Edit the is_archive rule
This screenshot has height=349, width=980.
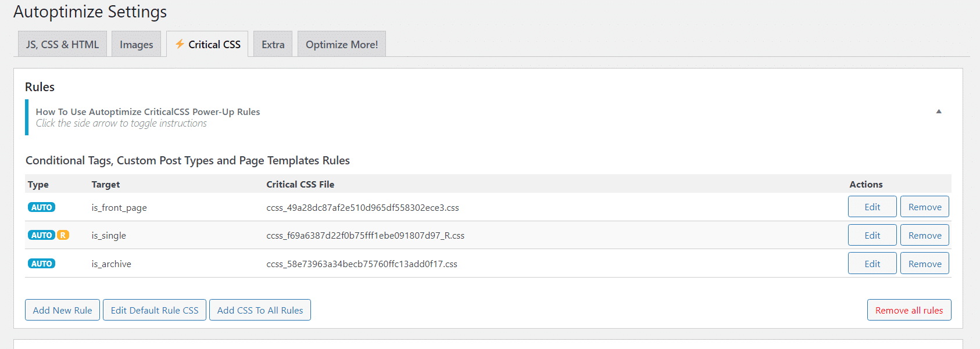(872, 263)
